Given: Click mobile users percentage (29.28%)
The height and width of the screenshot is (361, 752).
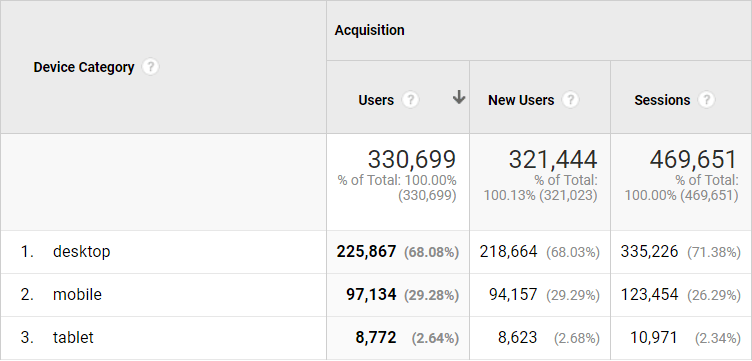Looking at the screenshot, I should click(431, 295).
